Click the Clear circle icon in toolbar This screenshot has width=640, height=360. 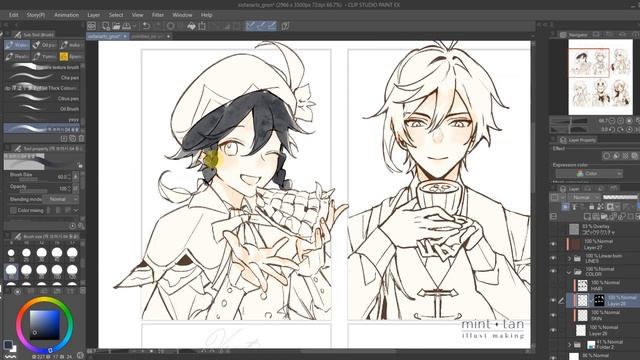171,26
